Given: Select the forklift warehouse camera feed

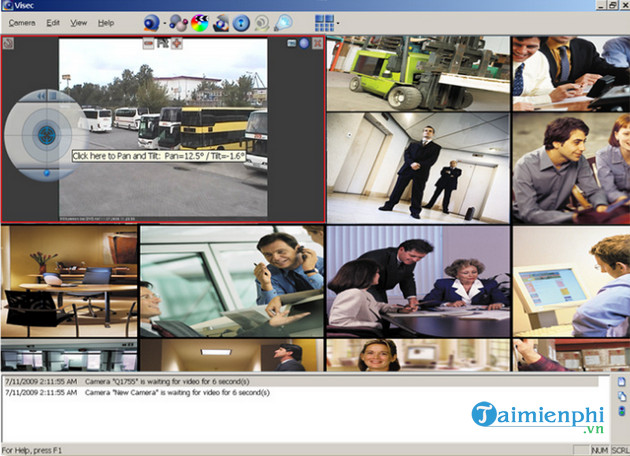Looking at the screenshot, I should (417, 73).
